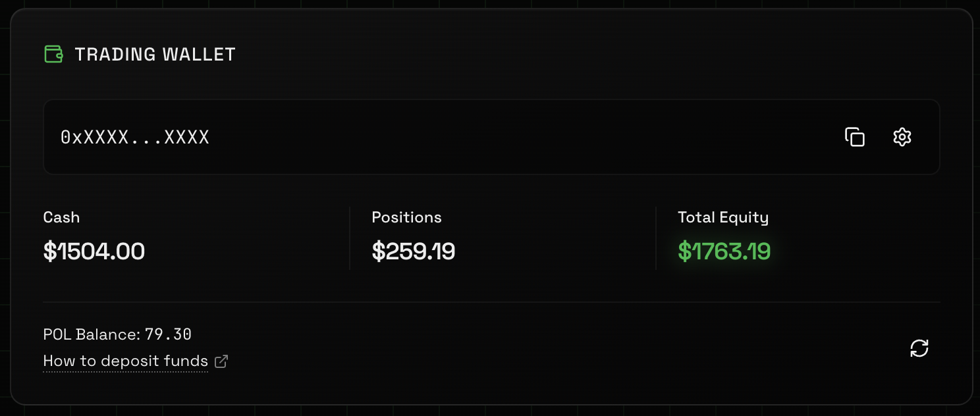Viewport: 980px width, 416px height.
Task: Open the How to deposit funds link
Action: pyautogui.click(x=125, y=361)
